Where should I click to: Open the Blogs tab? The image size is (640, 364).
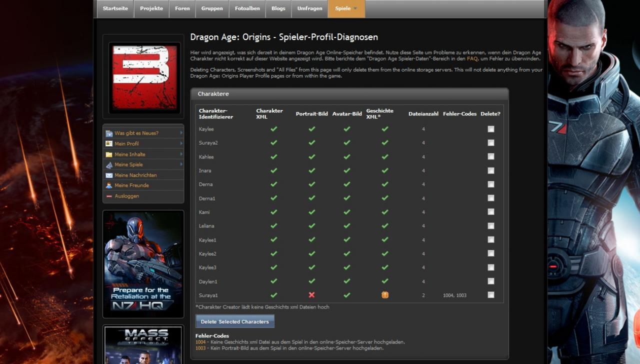coord(278,8)
